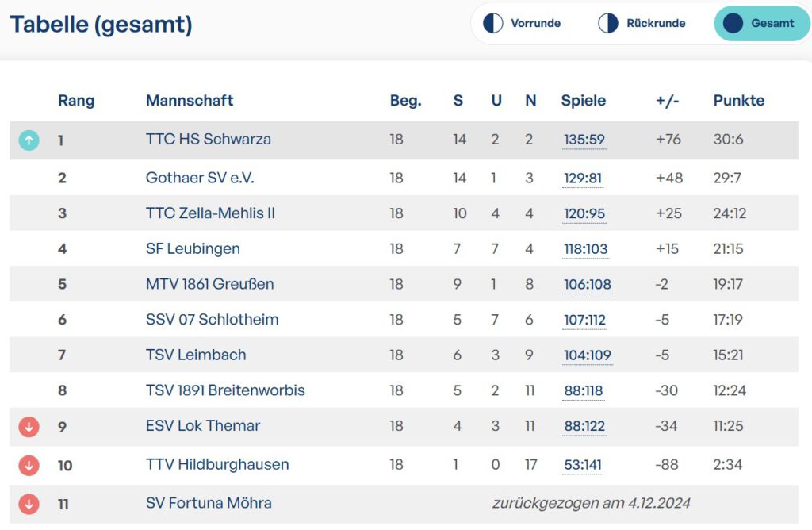Click the Punkte column header
Image resolution: width=812 pixels, height=530 pixels.
738,101
